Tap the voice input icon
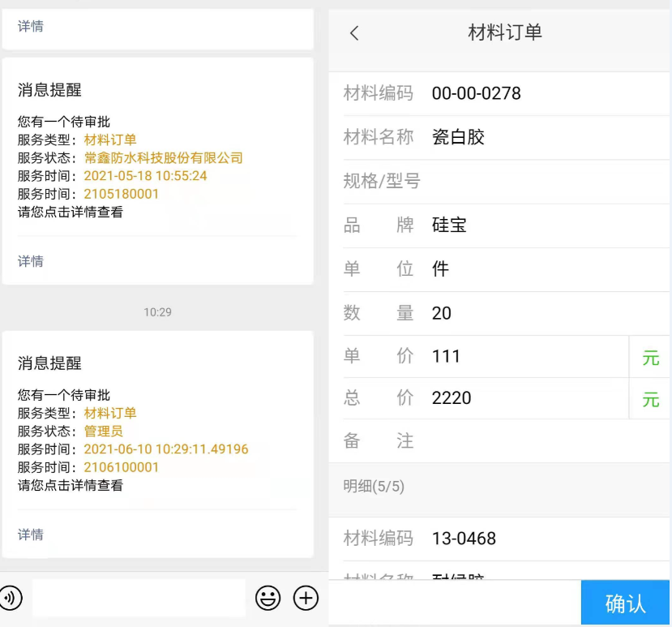The image size is (672, 627). (11, 599)
